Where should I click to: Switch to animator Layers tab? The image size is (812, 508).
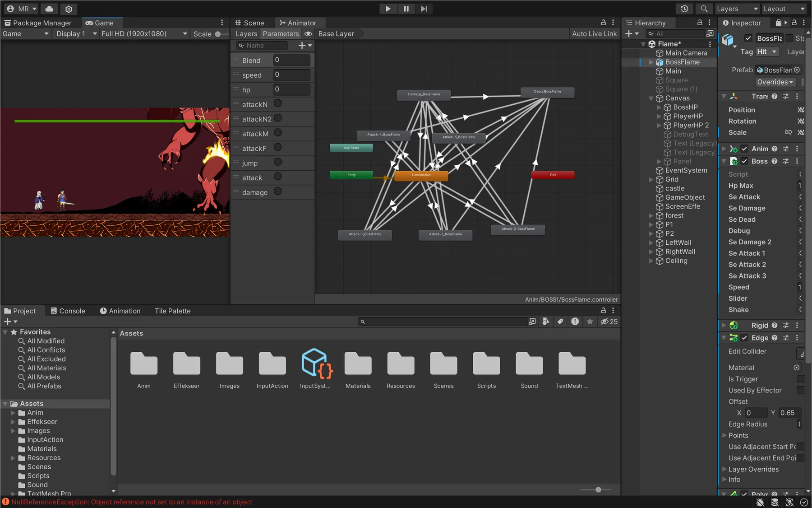(246, 34)
